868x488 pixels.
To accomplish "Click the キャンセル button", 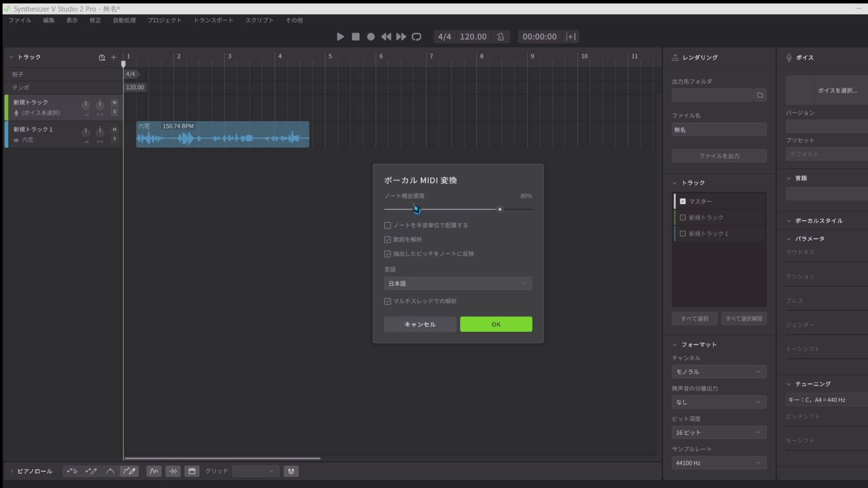I will (x=420, y=324).
